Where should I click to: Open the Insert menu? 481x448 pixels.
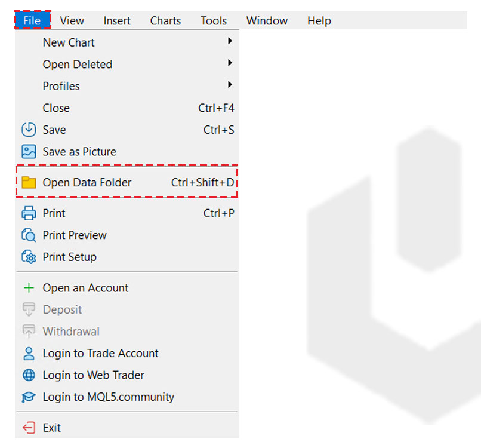click(117, 21)
